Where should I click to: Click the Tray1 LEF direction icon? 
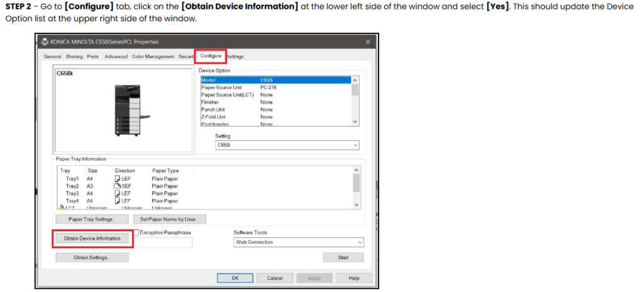pyautogui.click(x=117, y=179)
